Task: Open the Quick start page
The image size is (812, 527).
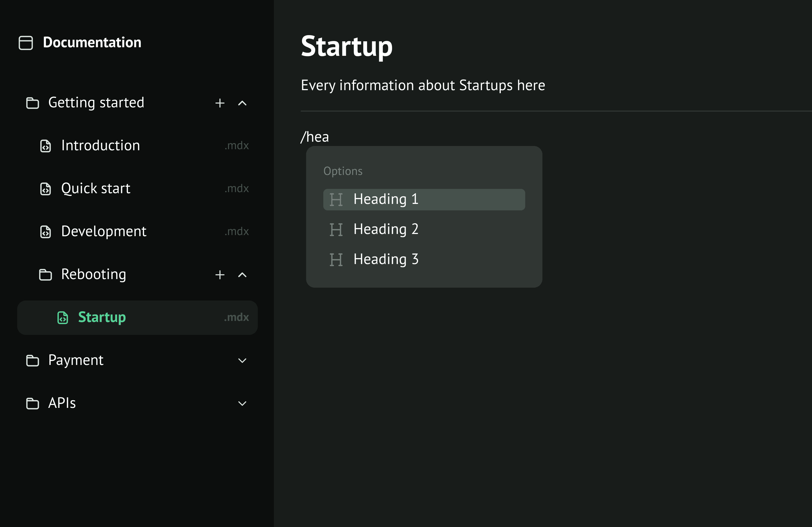Action: [96, 189]
